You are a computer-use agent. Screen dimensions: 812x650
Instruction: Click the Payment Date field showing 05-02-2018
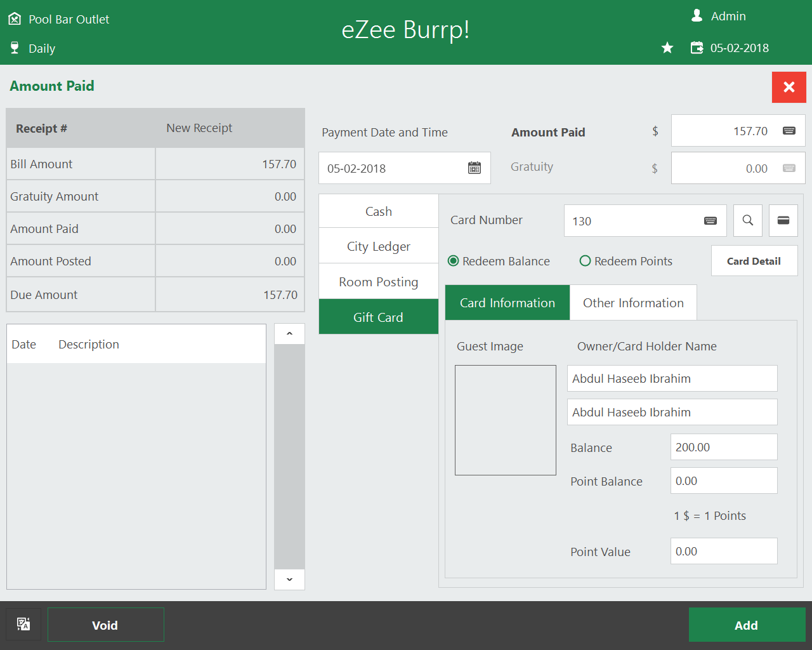click(x=405, y=168)
